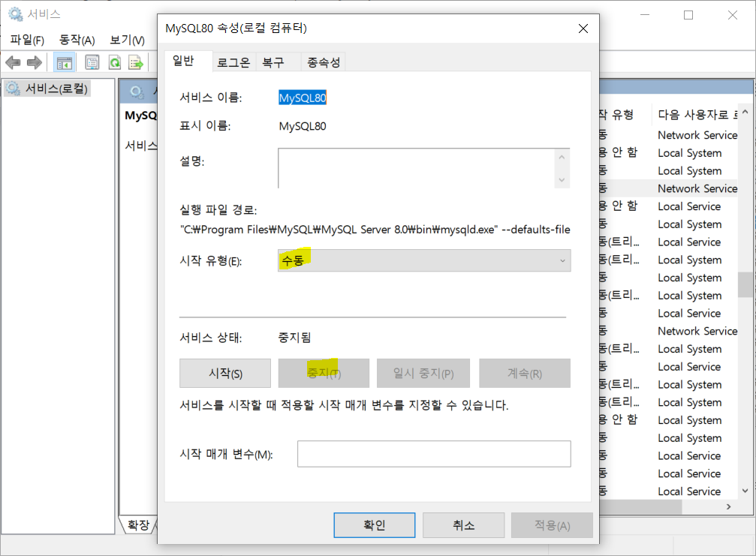Select 서비스(로컬) node in the console tree
756x556 pixels.
tap(47, 89)
